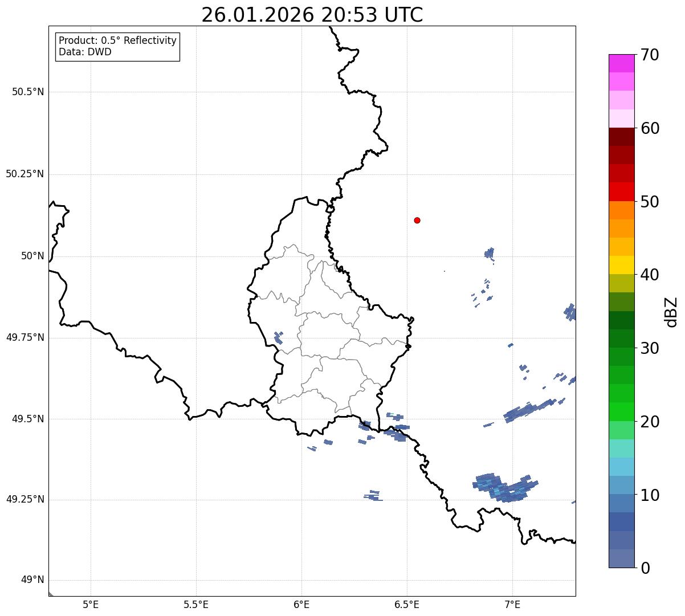Click the top magenta colorbar swatch

[x=621, y=63]
